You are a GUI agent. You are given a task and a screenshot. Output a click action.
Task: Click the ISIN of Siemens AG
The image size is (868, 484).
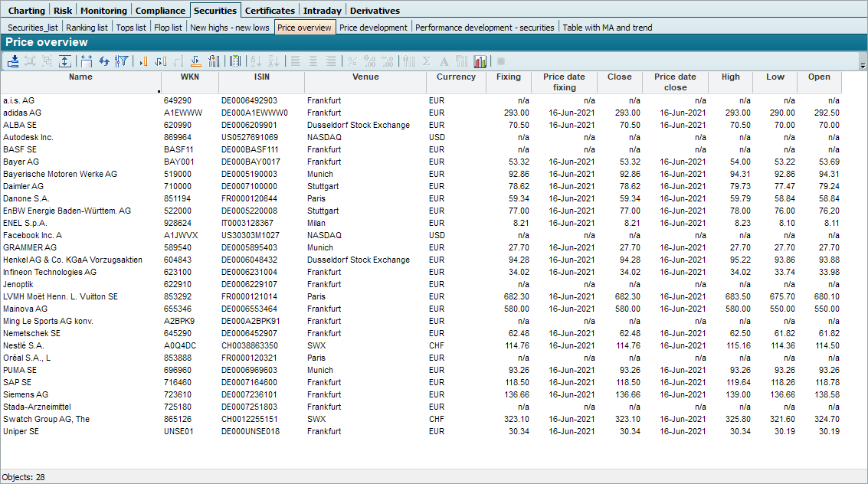(x=250, y=394)
